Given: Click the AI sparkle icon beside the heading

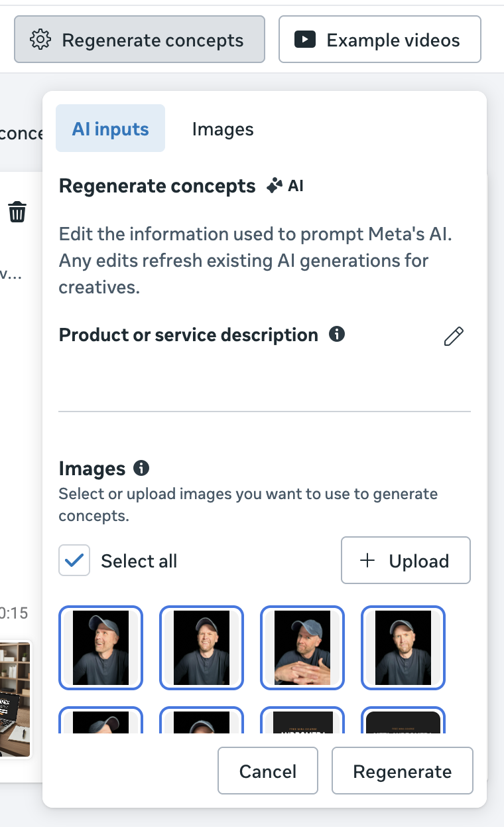Looking at the screenshot, I should click(274, 187).
